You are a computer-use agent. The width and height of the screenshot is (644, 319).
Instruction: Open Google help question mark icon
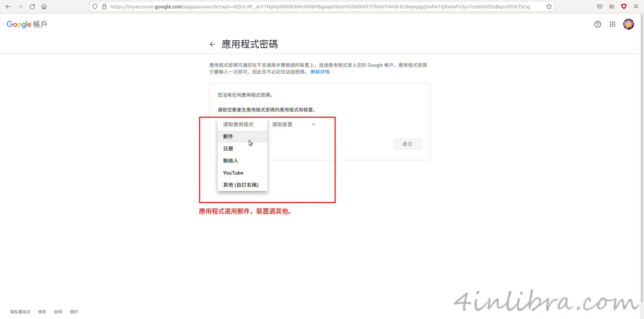tap(598, 24)
